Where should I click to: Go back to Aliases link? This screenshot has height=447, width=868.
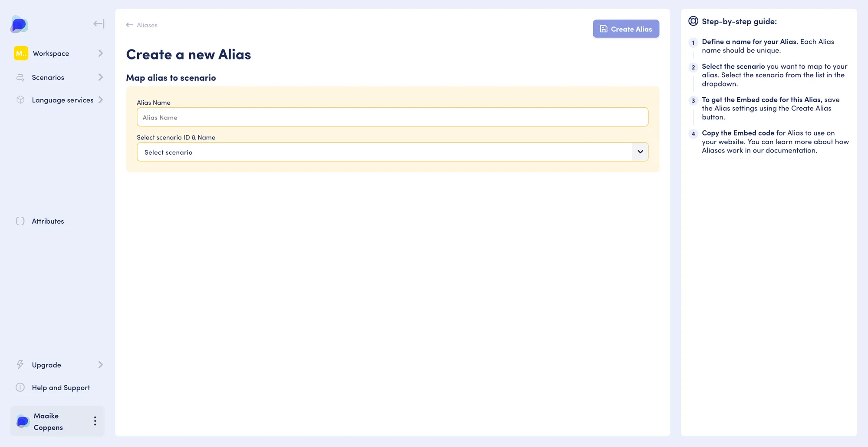(142, 25)
